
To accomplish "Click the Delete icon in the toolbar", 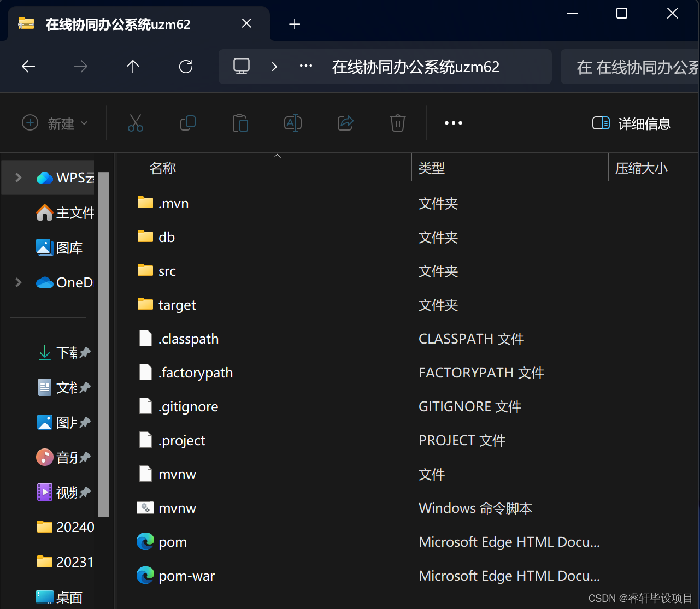I will point(397,123).
